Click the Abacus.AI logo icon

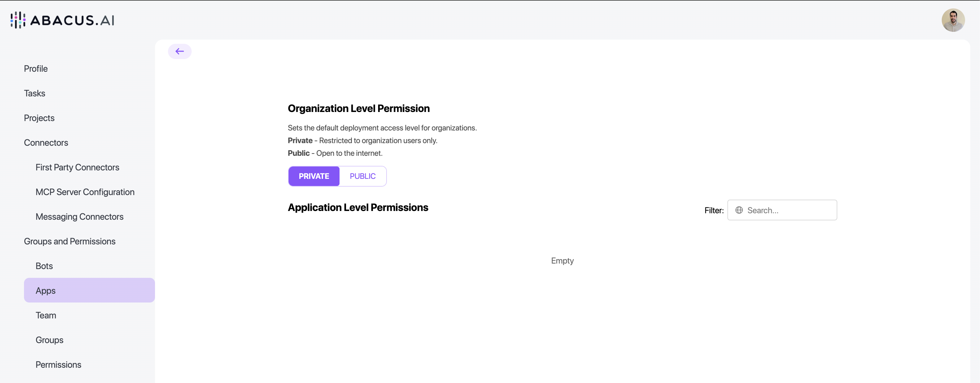tap(17, 20)
